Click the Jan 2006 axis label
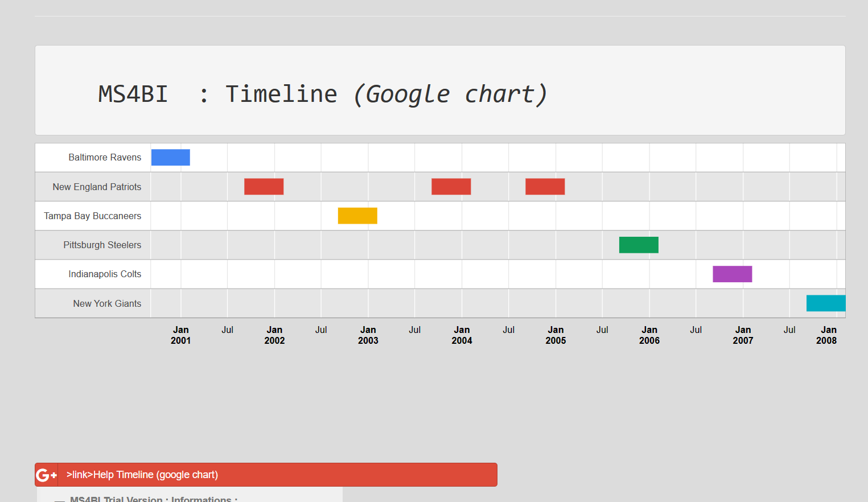868x502 pixels. tap(649, 335)
